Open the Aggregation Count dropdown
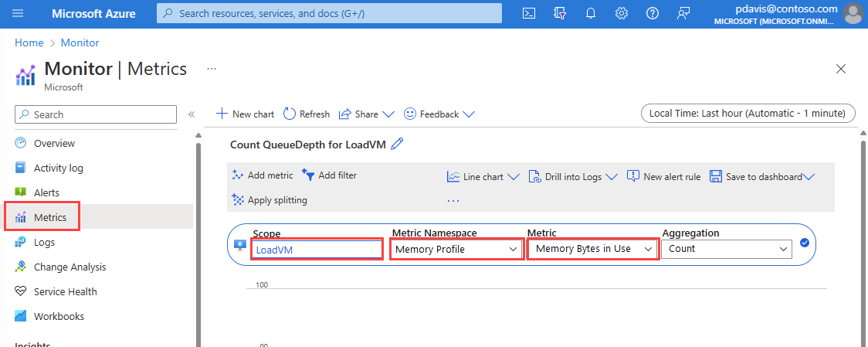Viewport: 868px width, 347px height. tap(727, 249)
